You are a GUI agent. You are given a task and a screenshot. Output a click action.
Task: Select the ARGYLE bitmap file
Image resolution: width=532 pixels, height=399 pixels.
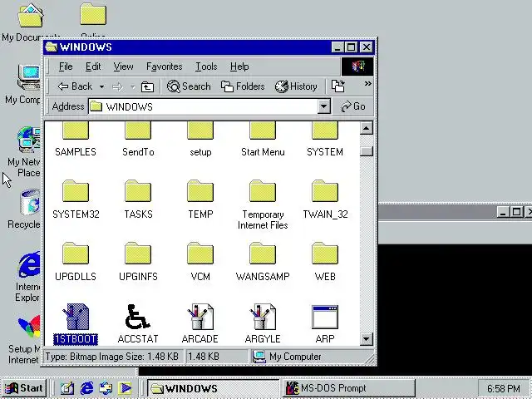[x=263, y=324]
